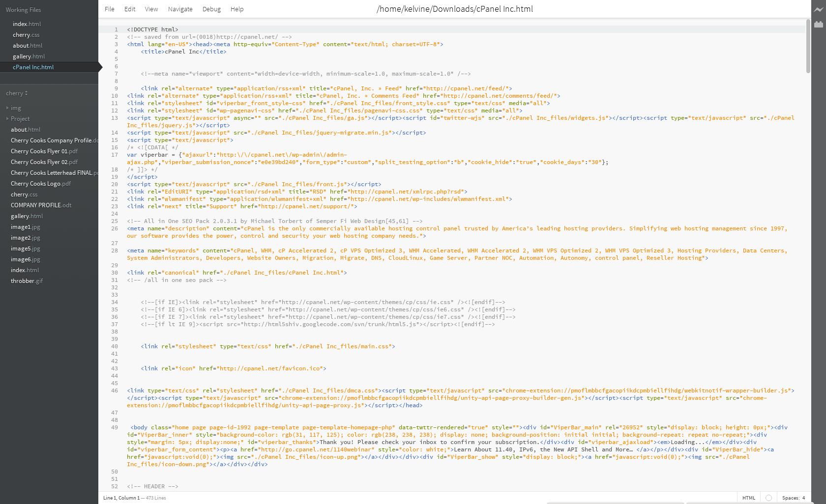Click the meta viewport comment line

pyautogui.click(x=306, y=74)
